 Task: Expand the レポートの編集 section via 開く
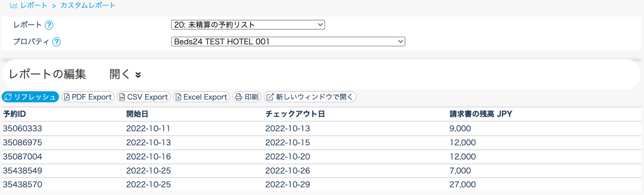point(120,74)
